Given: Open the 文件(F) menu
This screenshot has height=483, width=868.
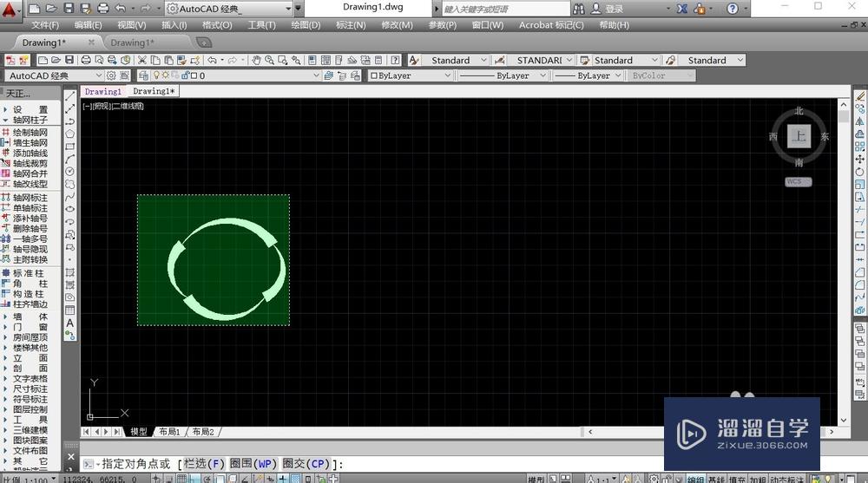Looking at the screenshot, I should click(45, 25).
